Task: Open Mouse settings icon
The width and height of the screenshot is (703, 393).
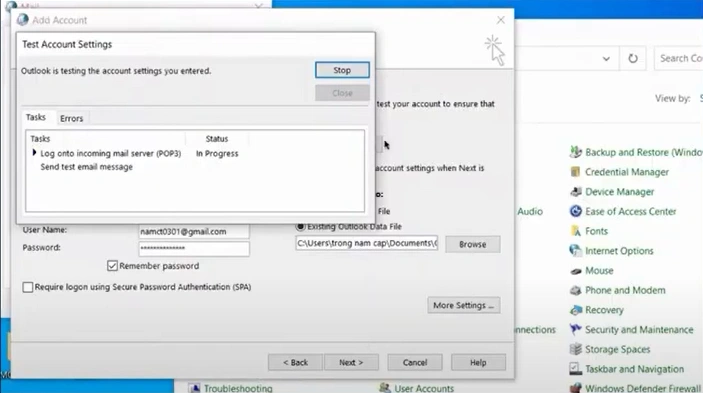Action: coord(576,271)
